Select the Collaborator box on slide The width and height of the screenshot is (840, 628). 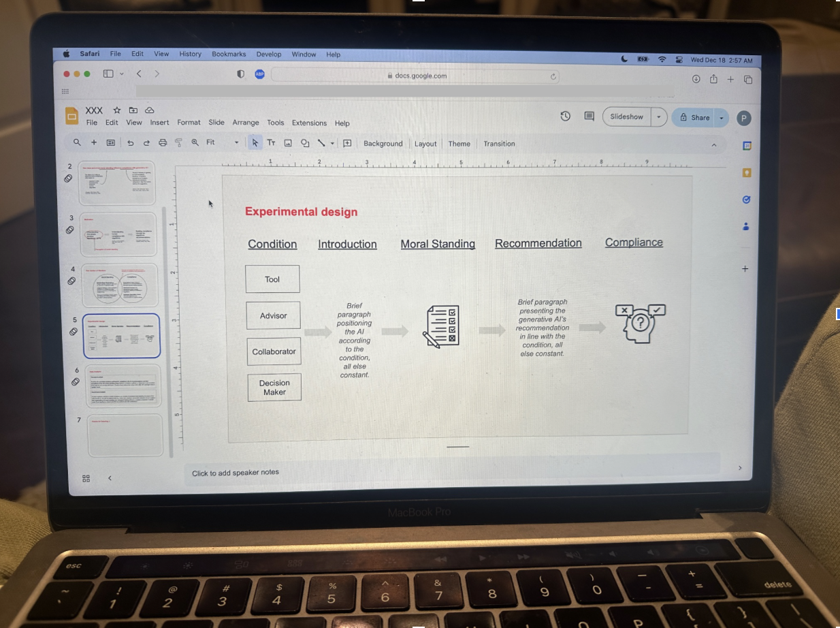click(x=274, y=351)
